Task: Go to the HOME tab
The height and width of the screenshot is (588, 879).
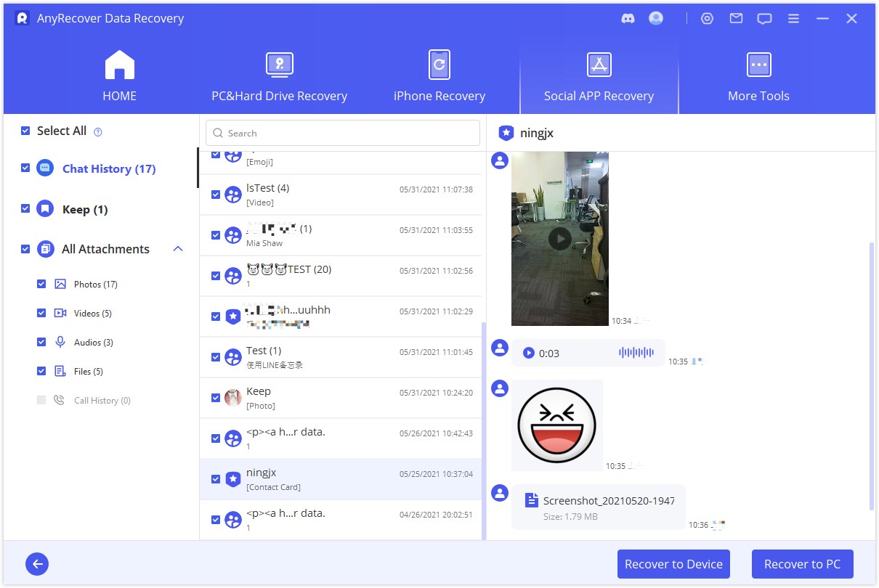Action: point(119,65)
